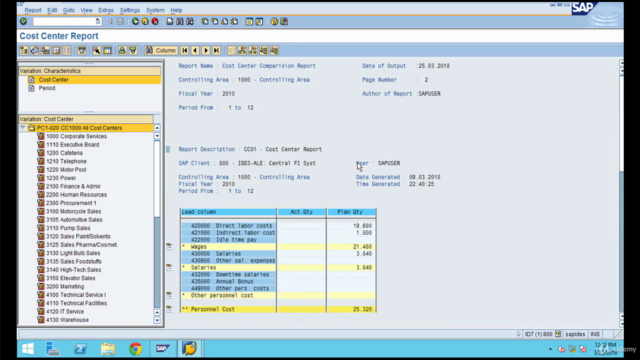Click the Previous column arrow button
Screen dimensions: 640x360
(x=195, y=50)
